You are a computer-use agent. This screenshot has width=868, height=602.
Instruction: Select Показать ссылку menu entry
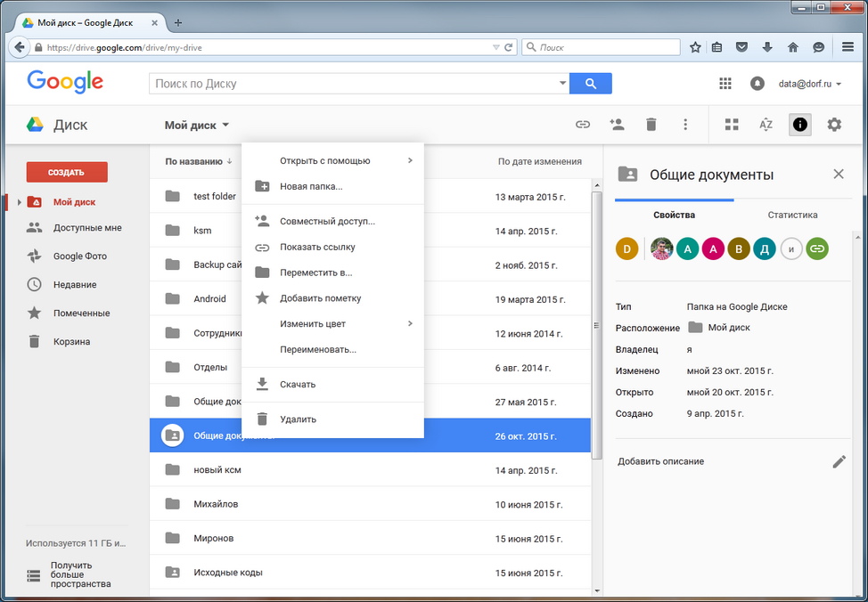tap(332, 247)
